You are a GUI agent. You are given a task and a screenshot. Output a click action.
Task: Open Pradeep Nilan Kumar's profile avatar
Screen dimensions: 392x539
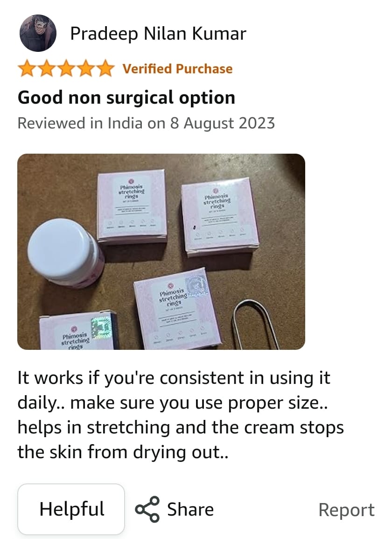[x=38, y=33]
